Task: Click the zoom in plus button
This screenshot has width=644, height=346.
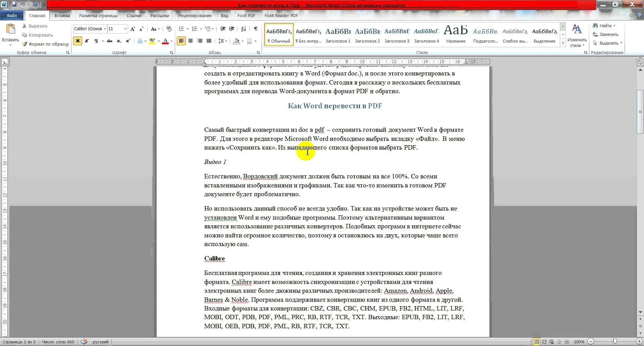Action: [639, 342]
